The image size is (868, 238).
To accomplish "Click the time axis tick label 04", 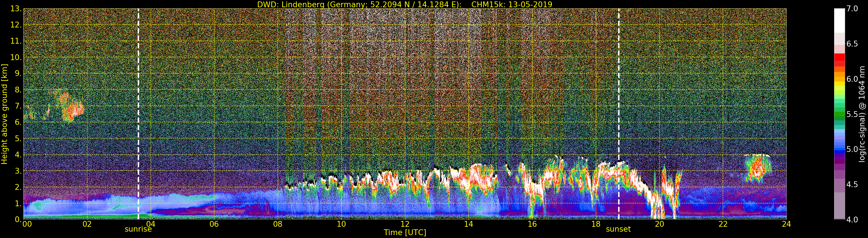I will [151, 224].
